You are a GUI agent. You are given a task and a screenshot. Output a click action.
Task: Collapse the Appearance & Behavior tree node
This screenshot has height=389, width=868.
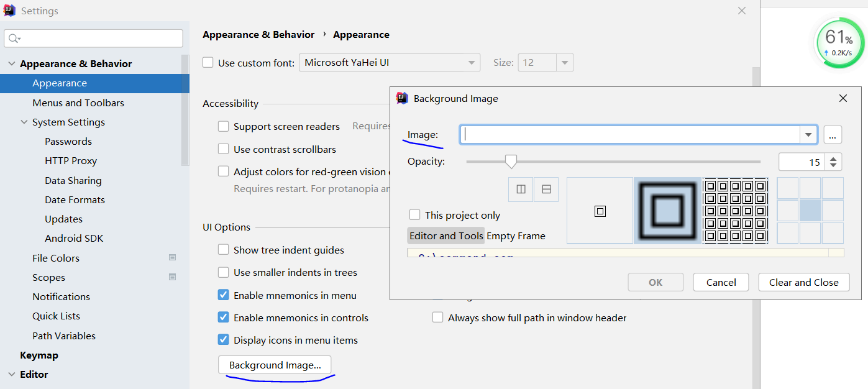click(x=11, y=64)
